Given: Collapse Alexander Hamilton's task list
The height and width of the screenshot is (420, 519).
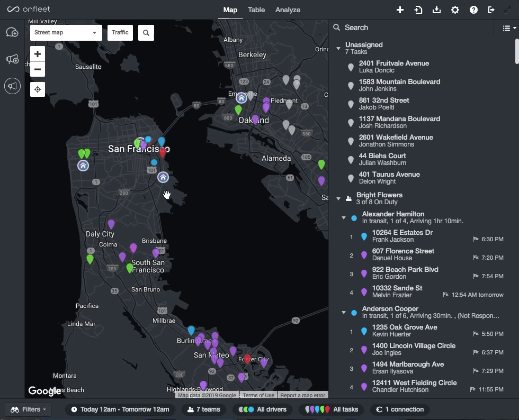Looking at the screenshot, I should [x=344, y=217].
